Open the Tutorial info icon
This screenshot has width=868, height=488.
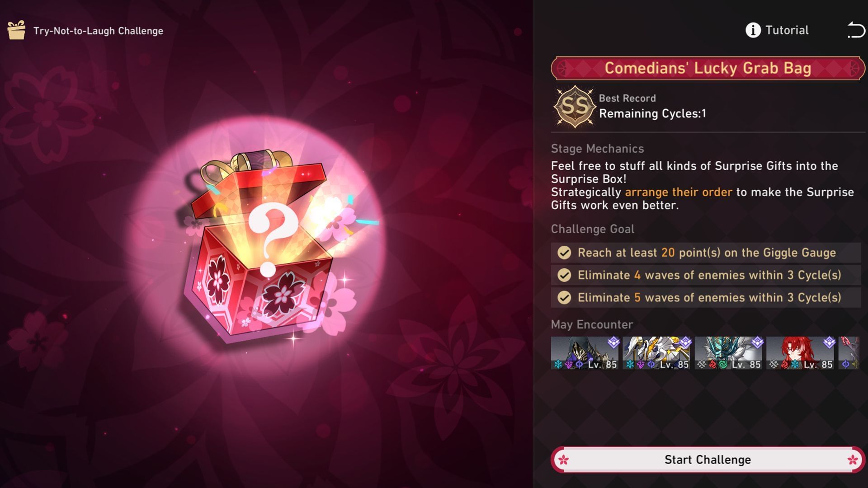753,30
